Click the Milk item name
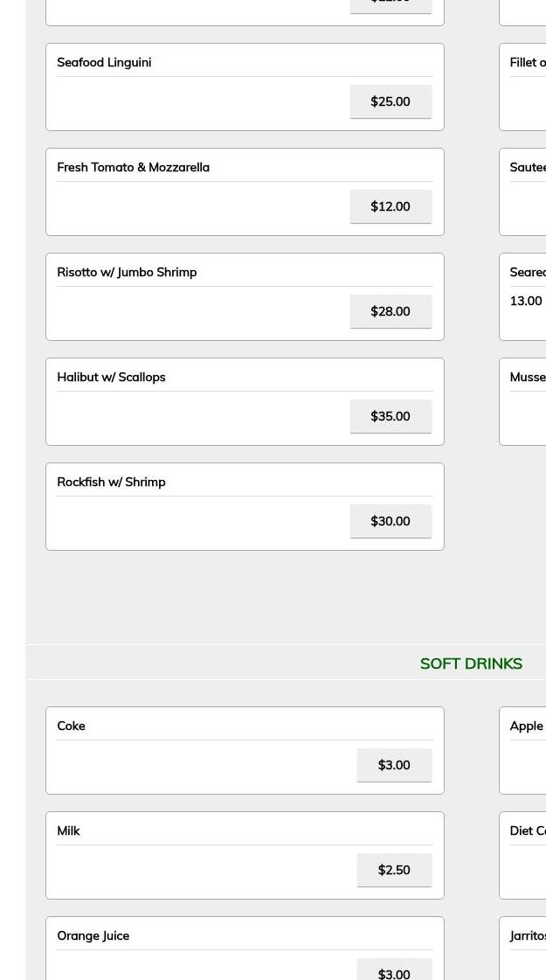The width and height of the screenshot is (546, 980). [68, 831]
